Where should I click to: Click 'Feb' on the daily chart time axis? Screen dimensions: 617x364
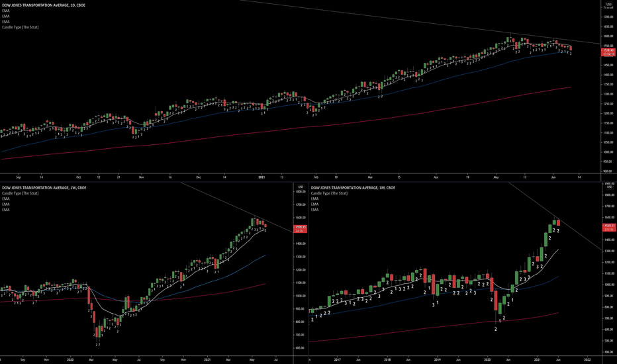pos(316,177)
